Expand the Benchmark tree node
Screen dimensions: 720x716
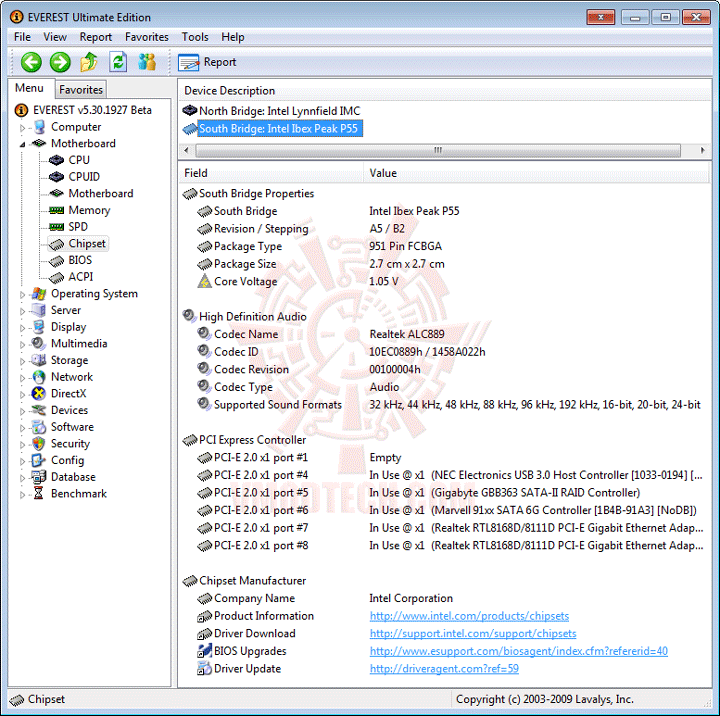pyautogui.click(x=22, y=495)
